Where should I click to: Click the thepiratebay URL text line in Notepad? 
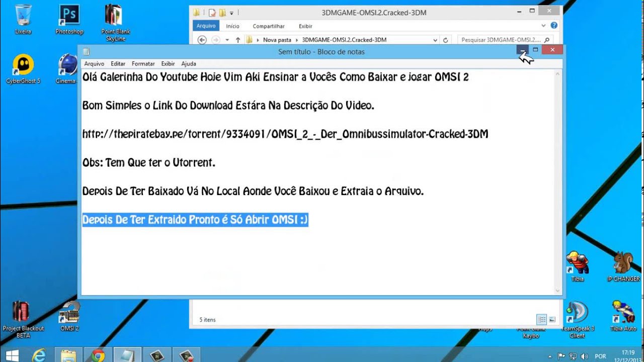pyautogui.click(x=285, y=134)
